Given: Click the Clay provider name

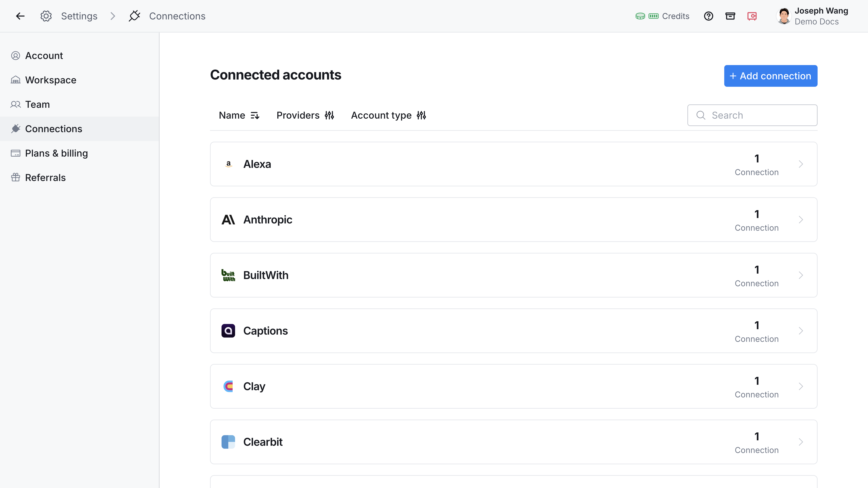Looking at the screenshot, I should pyautogui.click(x=254, y=386).
